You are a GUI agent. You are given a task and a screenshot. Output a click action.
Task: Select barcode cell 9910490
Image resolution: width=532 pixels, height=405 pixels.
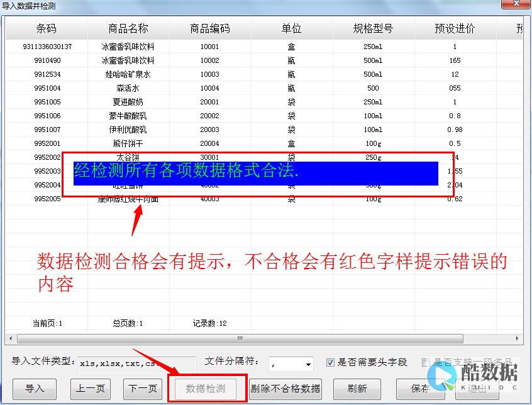[47, 60]
